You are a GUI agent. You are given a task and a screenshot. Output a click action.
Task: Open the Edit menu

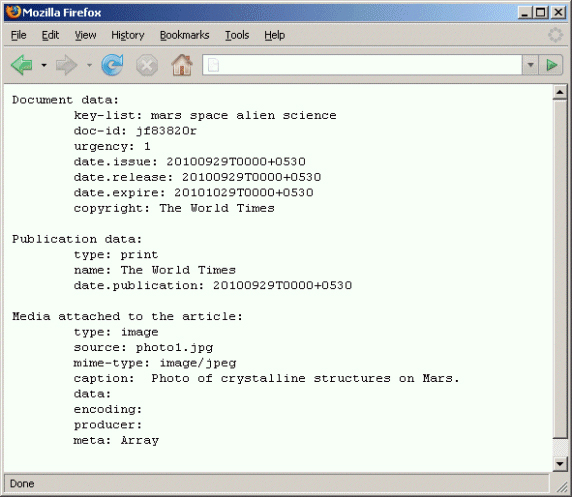coord(50,35)
